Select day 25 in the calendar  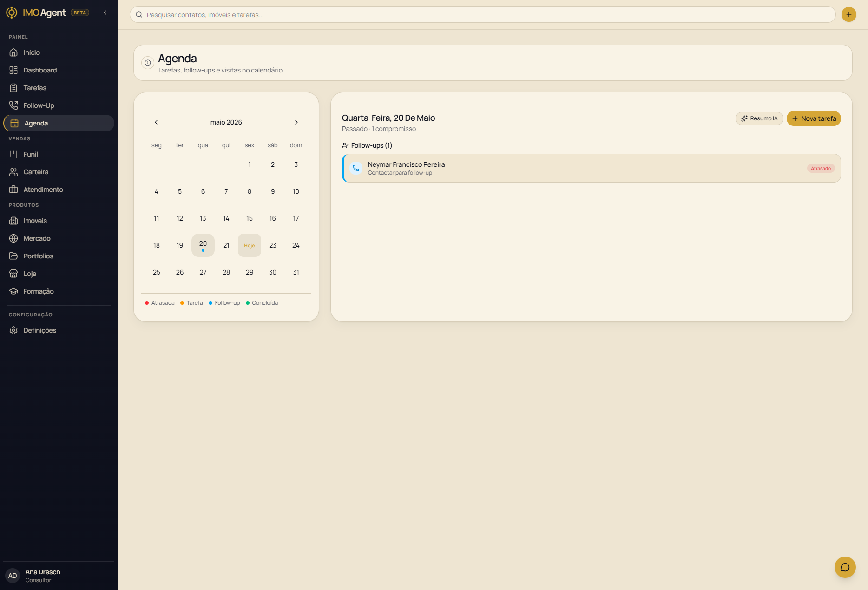(x=157, y=272)
